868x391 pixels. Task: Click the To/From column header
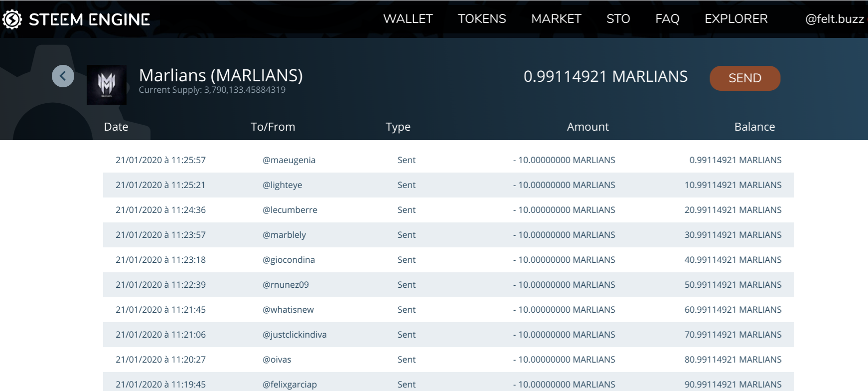(x=273, y=127)
